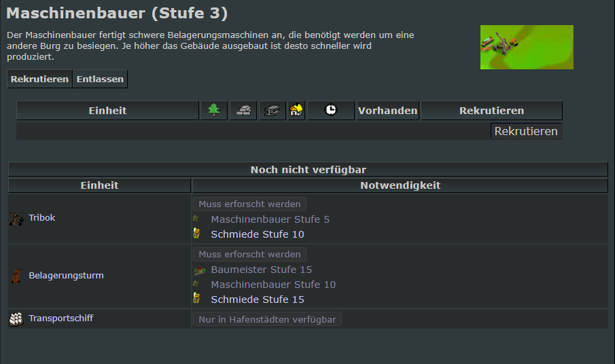Click the icon beside Schmiede Stufe 10

click(196, 234)
